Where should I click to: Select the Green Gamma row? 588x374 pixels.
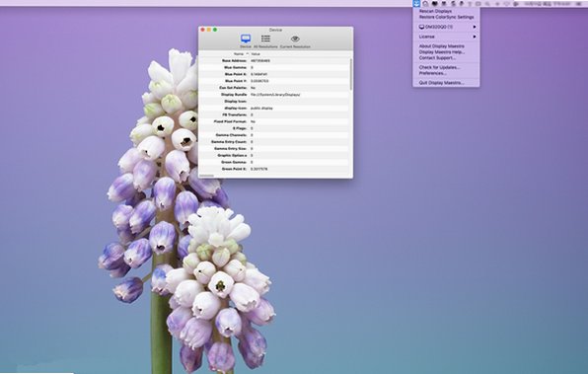274,162
